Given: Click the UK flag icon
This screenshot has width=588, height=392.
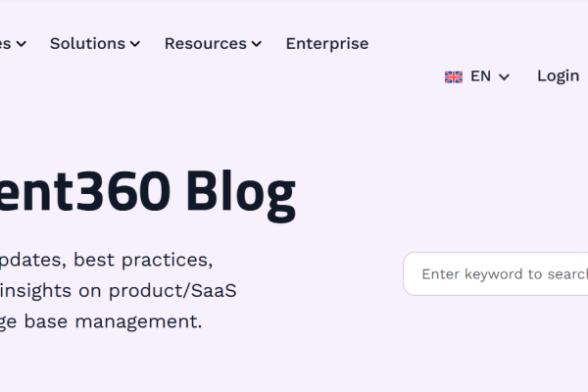Looking at the screenshot, I should [x=454, y=76].
